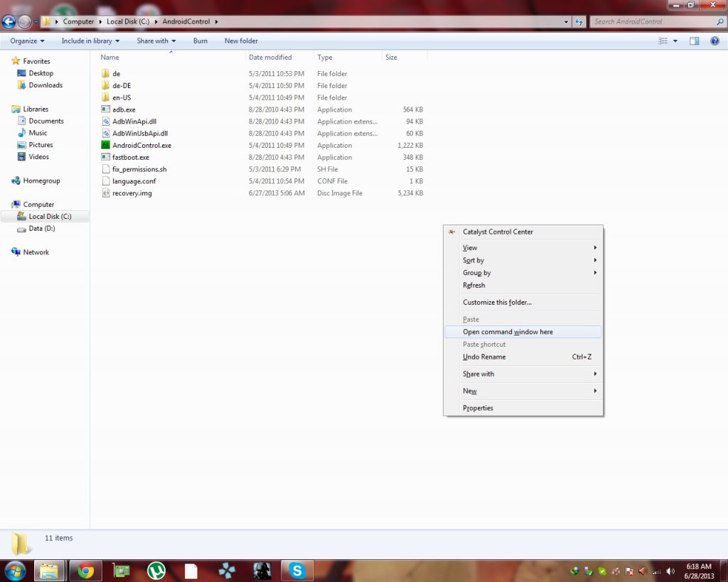This screenshot has height=582, width=728.
Task: Open the View submenu in context menu
Action: pyautogui.click(x=523, y=248)
